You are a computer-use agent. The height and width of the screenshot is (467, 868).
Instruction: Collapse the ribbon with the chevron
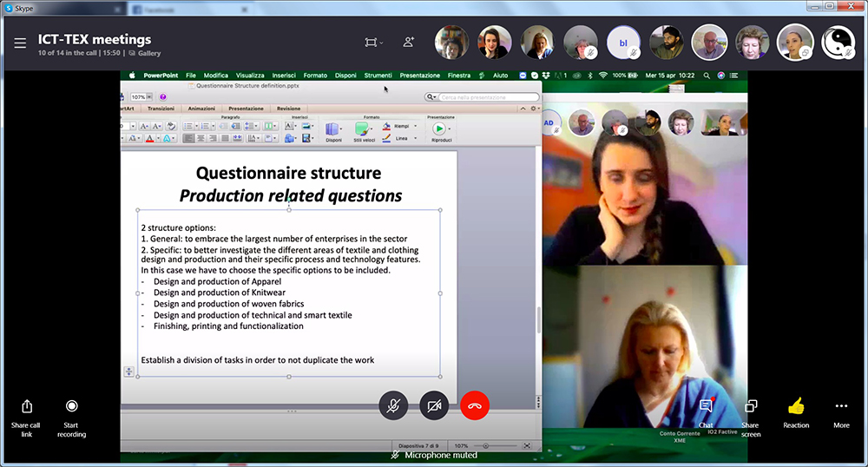click(523, 109)
